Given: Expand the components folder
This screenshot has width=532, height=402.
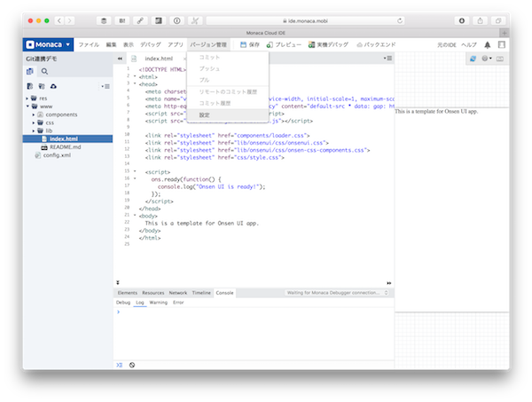Looking at the screenshot, I should pos(34,114).
